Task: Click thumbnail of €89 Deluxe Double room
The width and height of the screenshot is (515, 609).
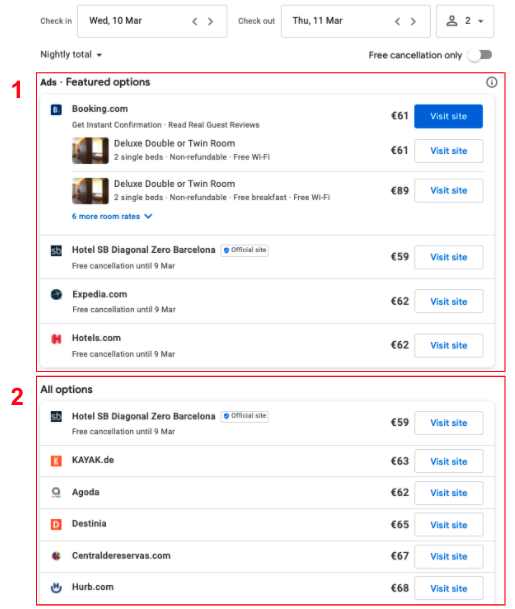Action: (90, 191)
